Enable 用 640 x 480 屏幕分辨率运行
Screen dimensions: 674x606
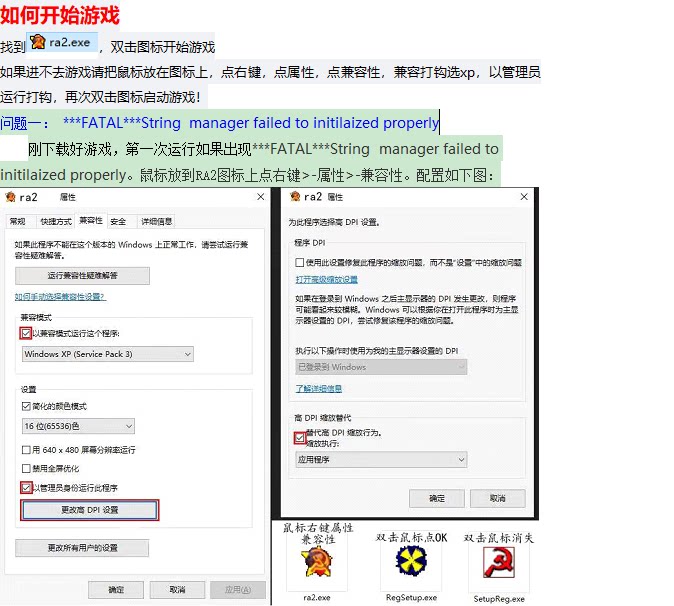tap(26, 450)
